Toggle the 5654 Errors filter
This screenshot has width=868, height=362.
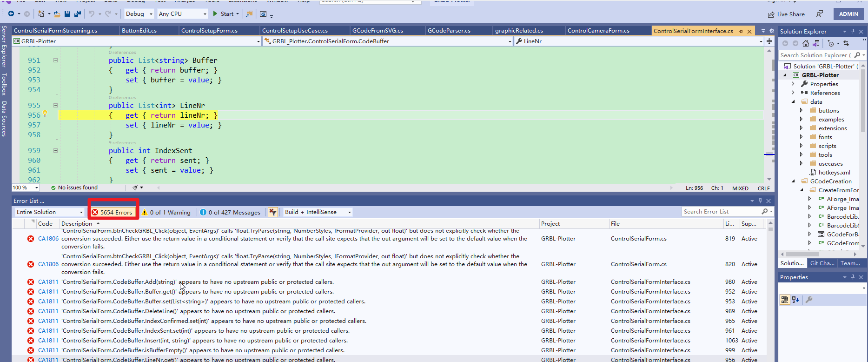point(112,212)
